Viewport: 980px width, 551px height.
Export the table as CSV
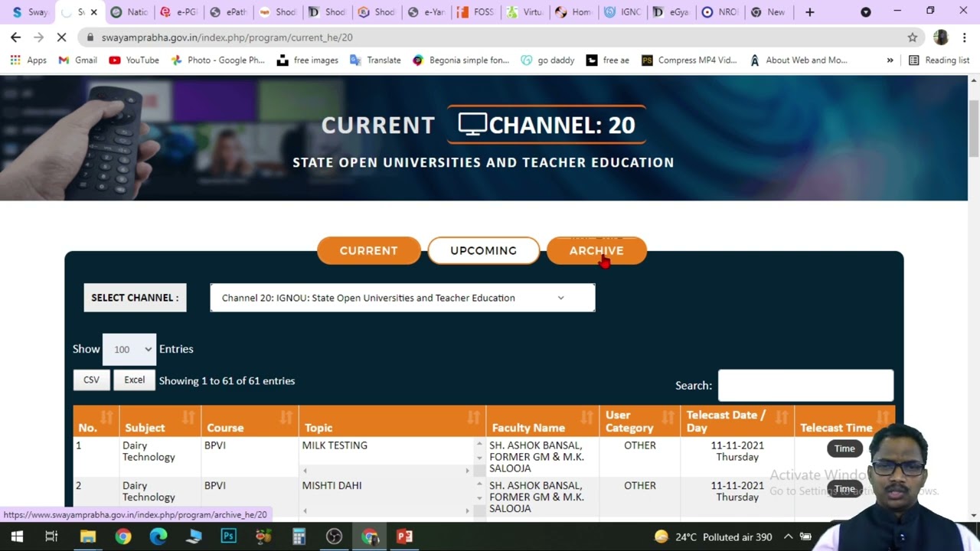[x=91, y=380]
